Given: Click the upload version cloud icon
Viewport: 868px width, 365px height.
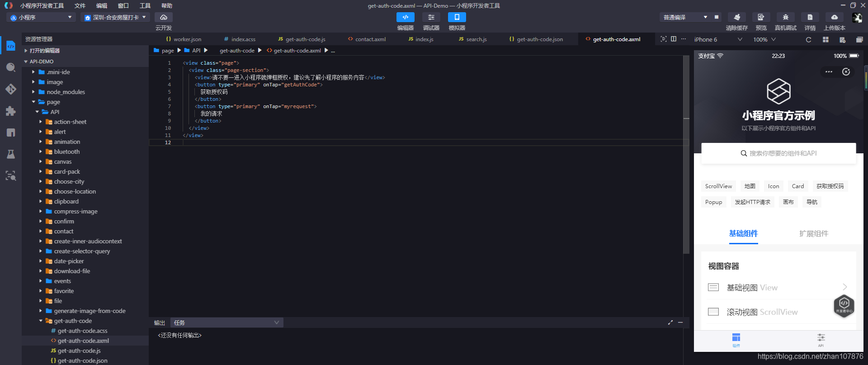Looking at the screenshot, I should [x=835, y=17].
